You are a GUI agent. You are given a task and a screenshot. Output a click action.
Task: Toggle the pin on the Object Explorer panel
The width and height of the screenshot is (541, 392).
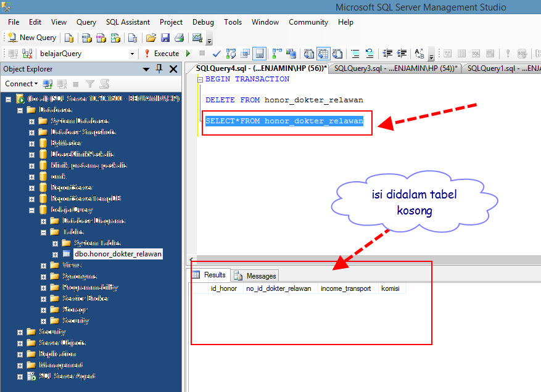158,69
